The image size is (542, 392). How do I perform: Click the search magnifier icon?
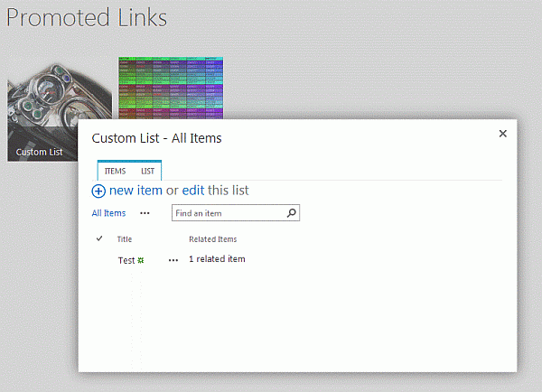point(292,213)
